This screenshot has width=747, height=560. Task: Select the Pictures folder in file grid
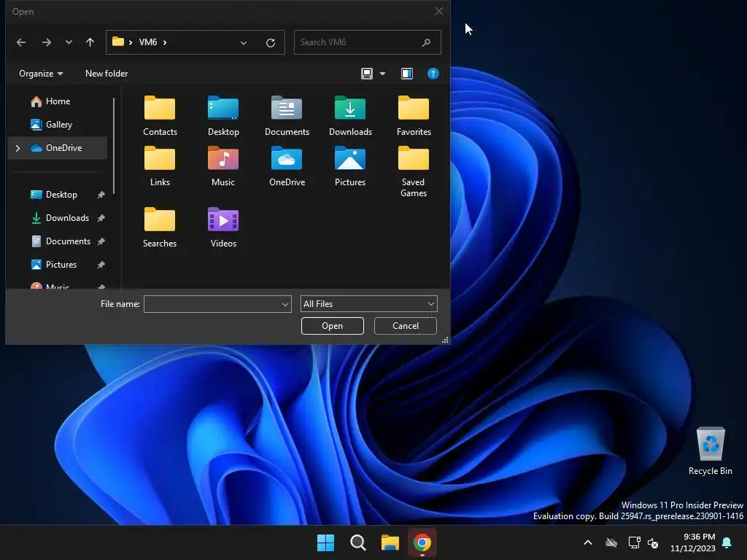[350, 167]
